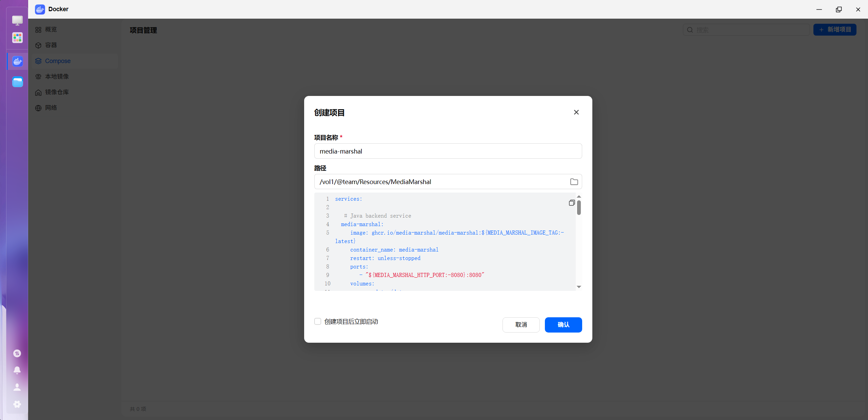Click the 取消 cancel button
The width and height of the screenshot is (868, 420).
pyautogui.click(x=521, y=325)
